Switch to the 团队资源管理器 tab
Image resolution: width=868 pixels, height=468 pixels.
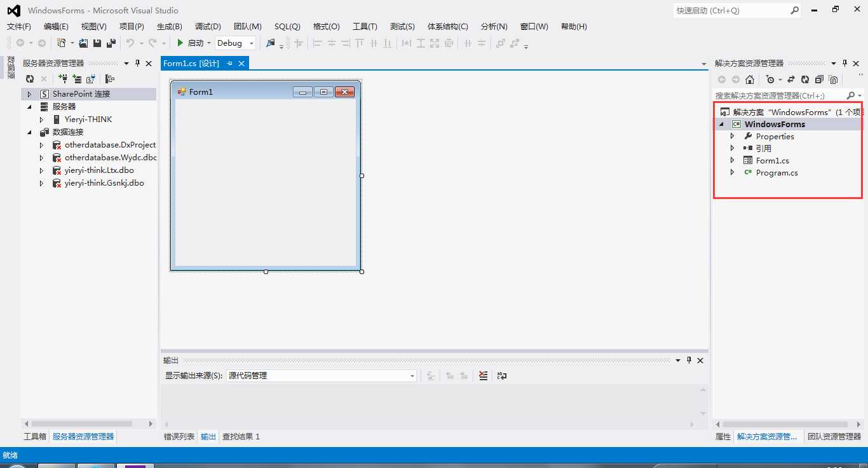tap(834, 437)
